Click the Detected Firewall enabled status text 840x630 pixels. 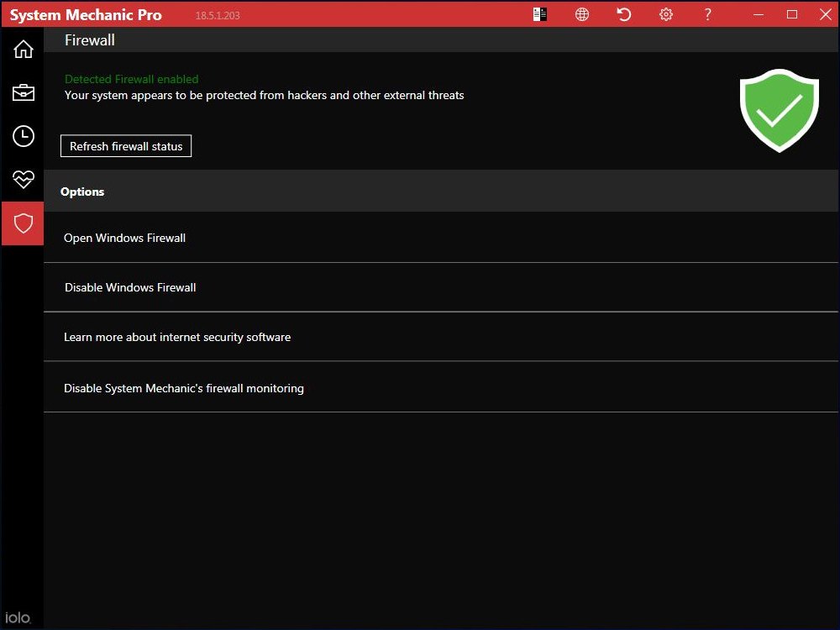pos(131,78)
